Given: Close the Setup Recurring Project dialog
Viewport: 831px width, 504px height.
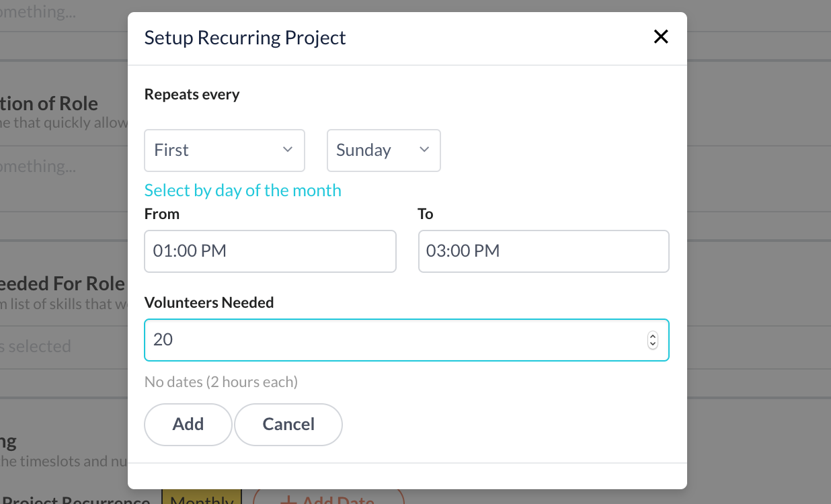Looking at the screenshot, I should 661,37.
